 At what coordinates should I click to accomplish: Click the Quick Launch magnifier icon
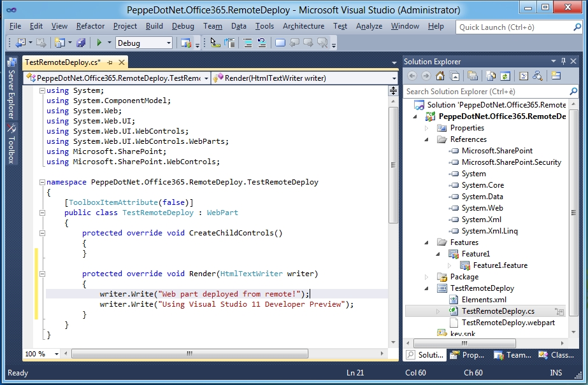(x=577, y=27)
